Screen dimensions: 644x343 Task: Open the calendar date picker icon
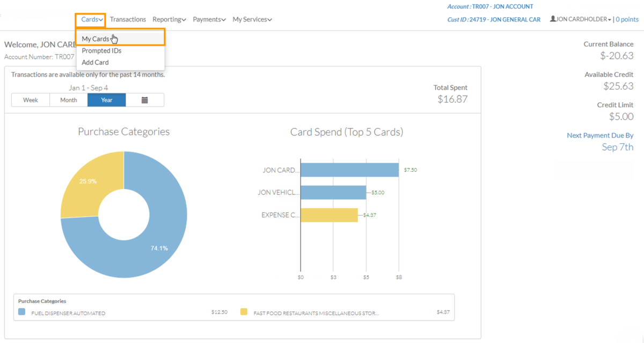coord(145,100)
